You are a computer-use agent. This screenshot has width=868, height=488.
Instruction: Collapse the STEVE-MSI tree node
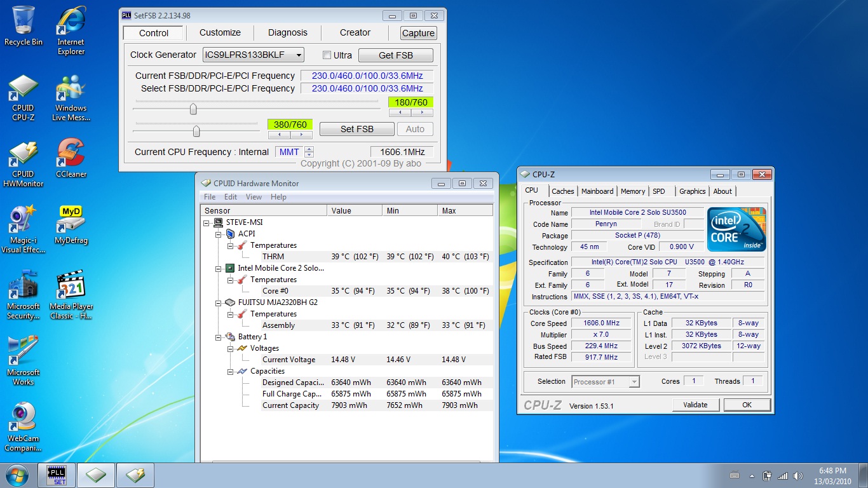pos(207,222)
